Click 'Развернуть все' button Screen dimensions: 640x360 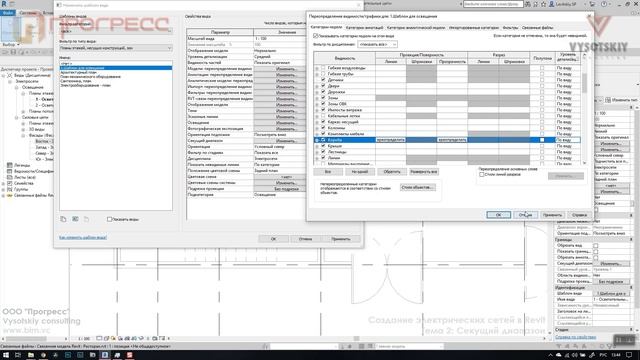[x=424, y=172]
